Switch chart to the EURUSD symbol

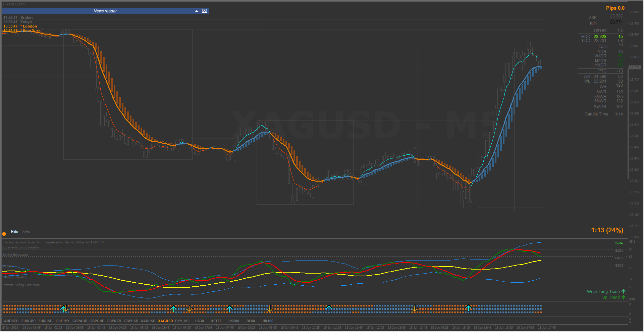tap(45, 321)
